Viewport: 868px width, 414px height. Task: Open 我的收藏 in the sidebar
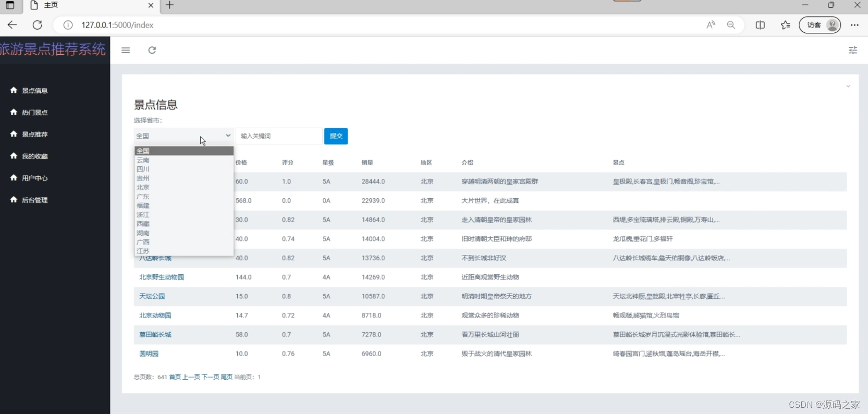pos(34,156)
